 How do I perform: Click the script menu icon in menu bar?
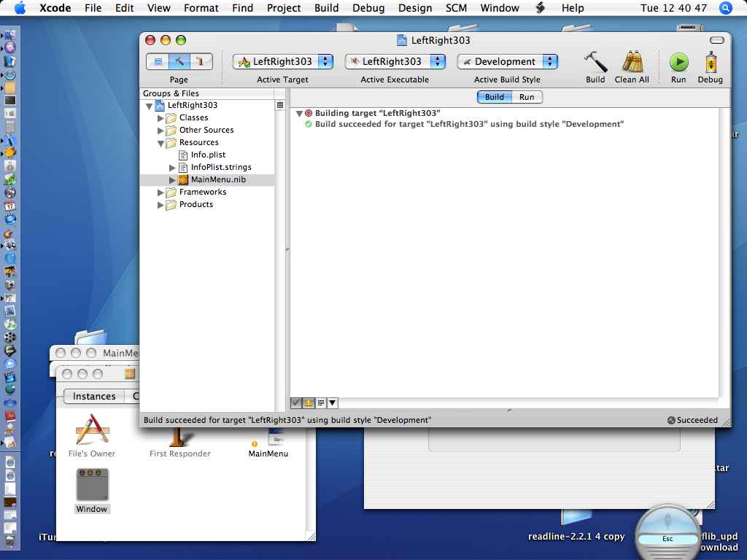pyautogui.click(x=541, y=8)
